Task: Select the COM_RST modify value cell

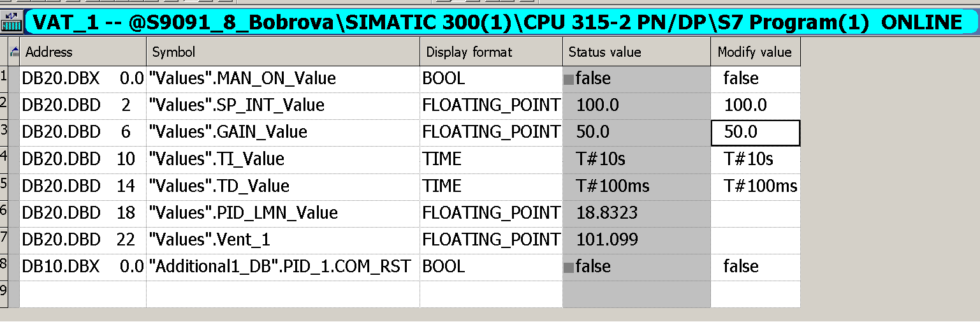Action: tap(756, 267)
